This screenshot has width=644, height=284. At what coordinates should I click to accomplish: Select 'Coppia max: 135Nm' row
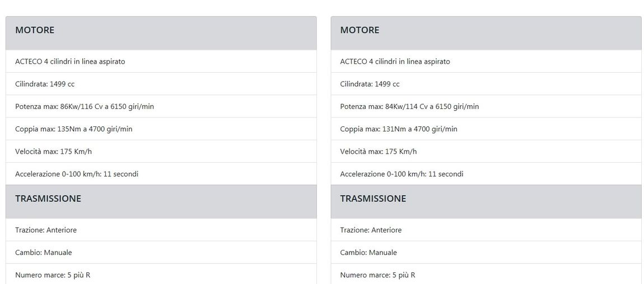[x=161, y=129]
